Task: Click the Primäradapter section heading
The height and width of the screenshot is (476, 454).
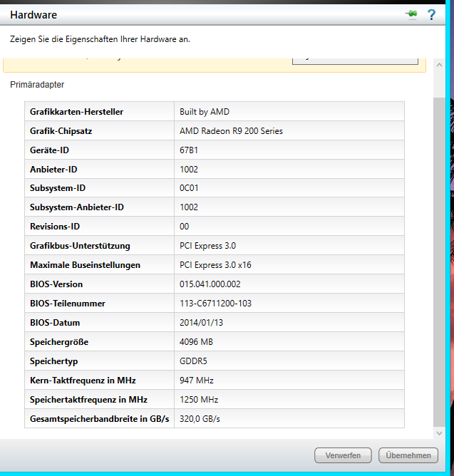Action: pos(37,84)
